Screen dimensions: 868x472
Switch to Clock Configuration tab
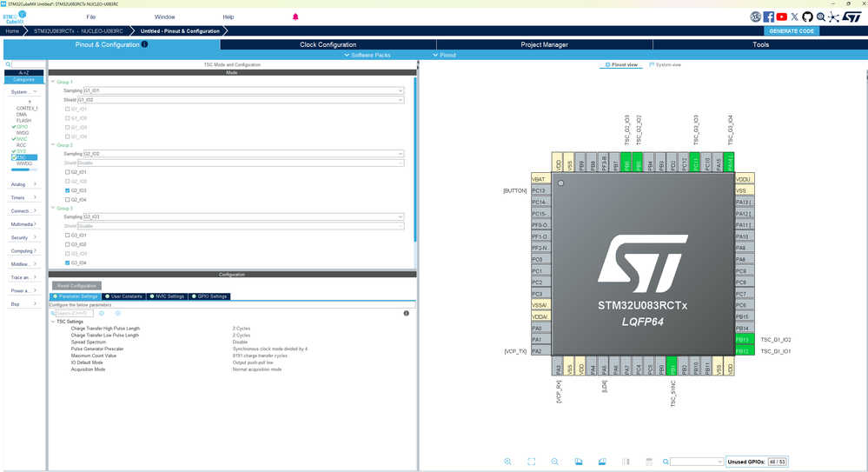click(x=328, y=44)
